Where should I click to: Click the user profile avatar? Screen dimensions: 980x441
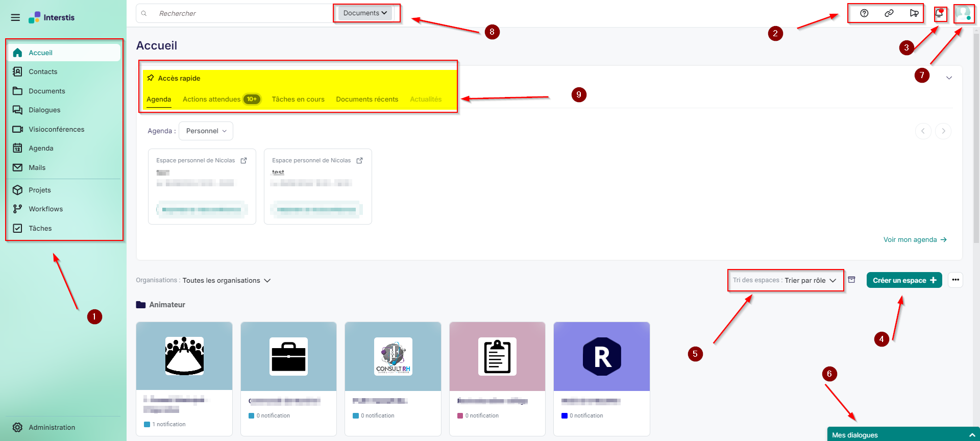click(x=963, y=14)
